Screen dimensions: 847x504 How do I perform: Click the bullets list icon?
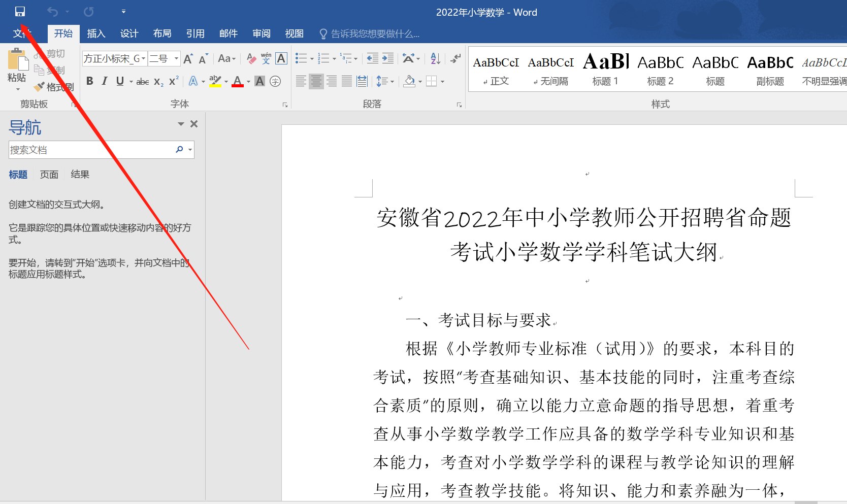coord(301,59)
